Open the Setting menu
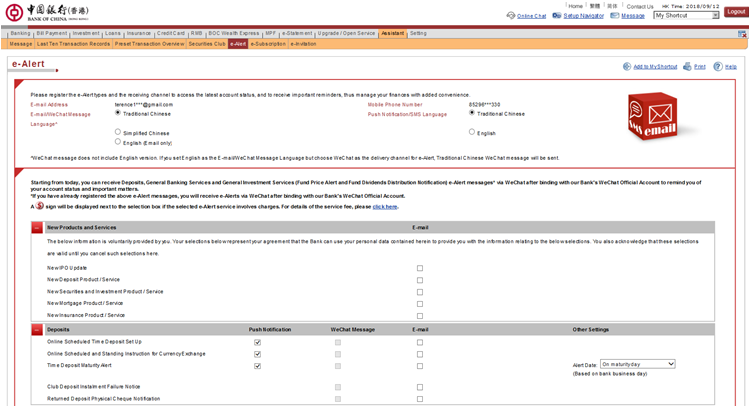Image resolution: width=750 pixels, height=411 pixels. pos(418,33)
